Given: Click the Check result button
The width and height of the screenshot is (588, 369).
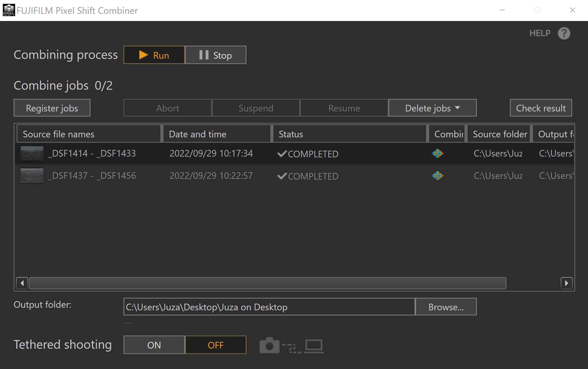Looking at the screenshot, I should pyautogui.click(x=541, y=108).
